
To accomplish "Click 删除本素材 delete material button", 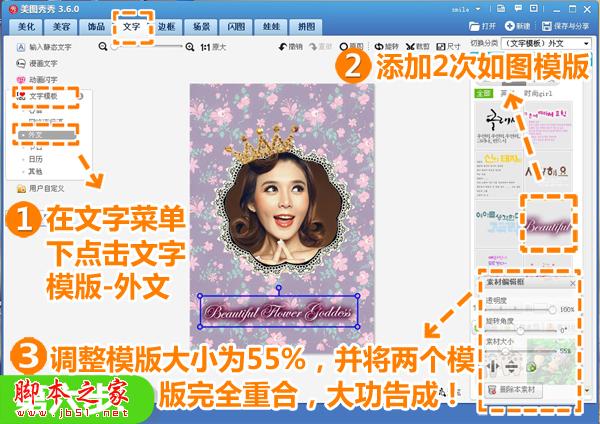I will click(513, 390).
